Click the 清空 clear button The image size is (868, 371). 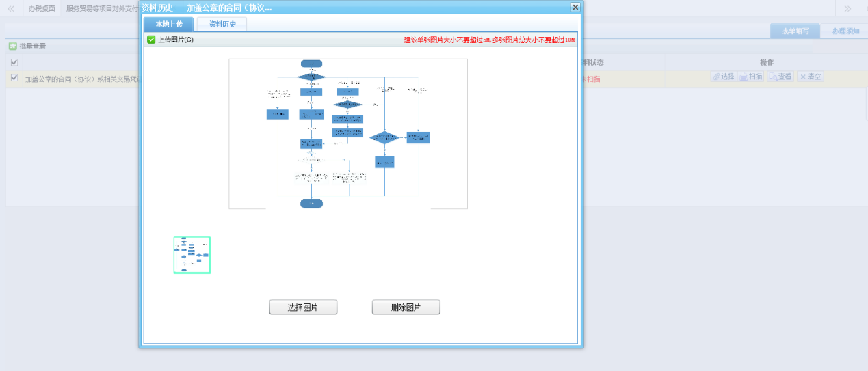click(810, 77)
